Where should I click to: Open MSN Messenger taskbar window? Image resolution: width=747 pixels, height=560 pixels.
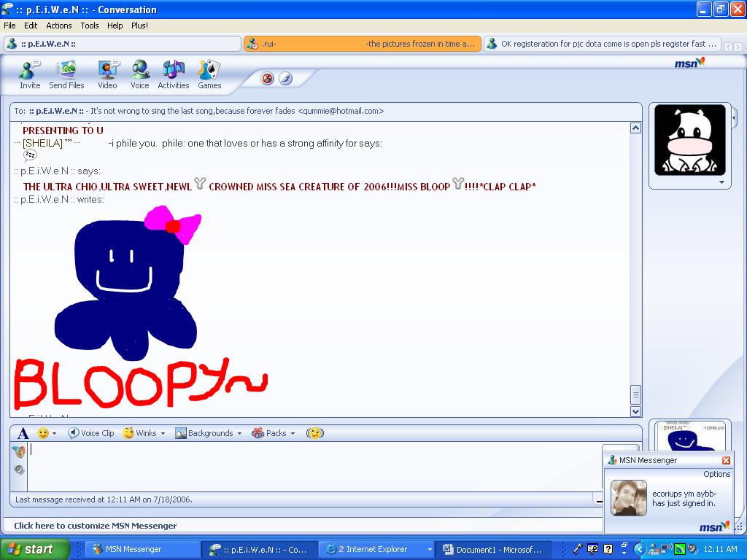(142, 549)
